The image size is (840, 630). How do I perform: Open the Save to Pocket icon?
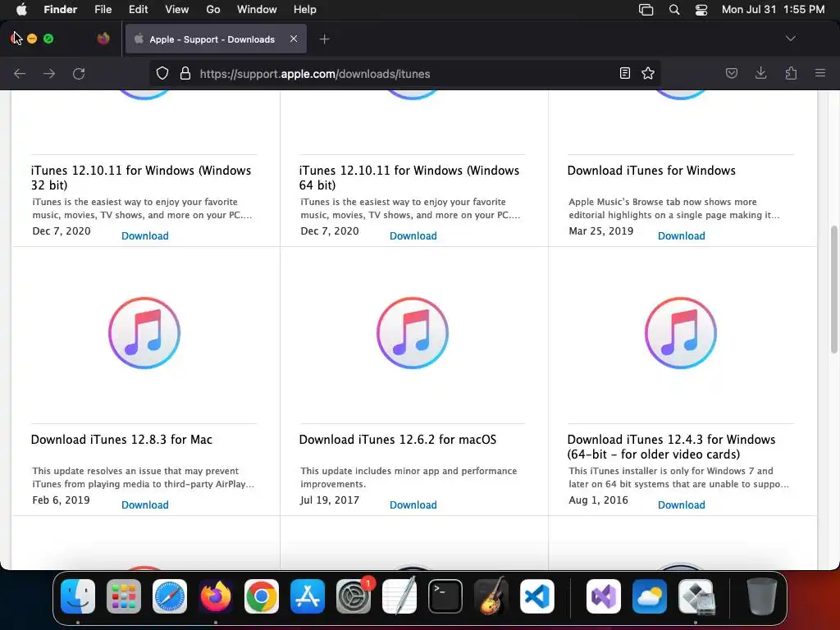(x=732, y=73)
